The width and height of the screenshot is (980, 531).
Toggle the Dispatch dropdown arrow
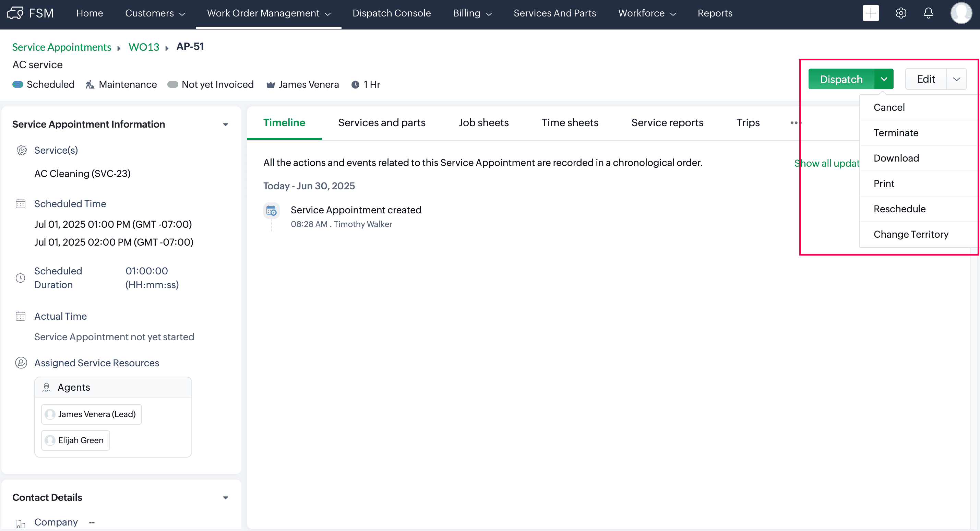pyautogui.click(x=884, y=79)
